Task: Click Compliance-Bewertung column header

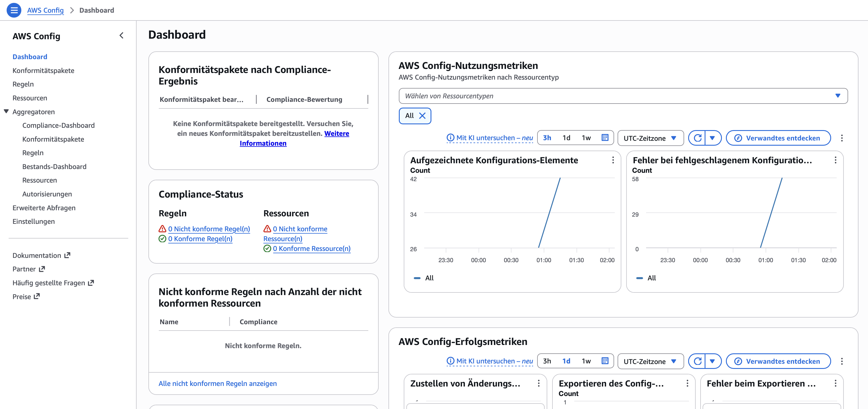Action: pyautogui.click(x=304, y=99)
